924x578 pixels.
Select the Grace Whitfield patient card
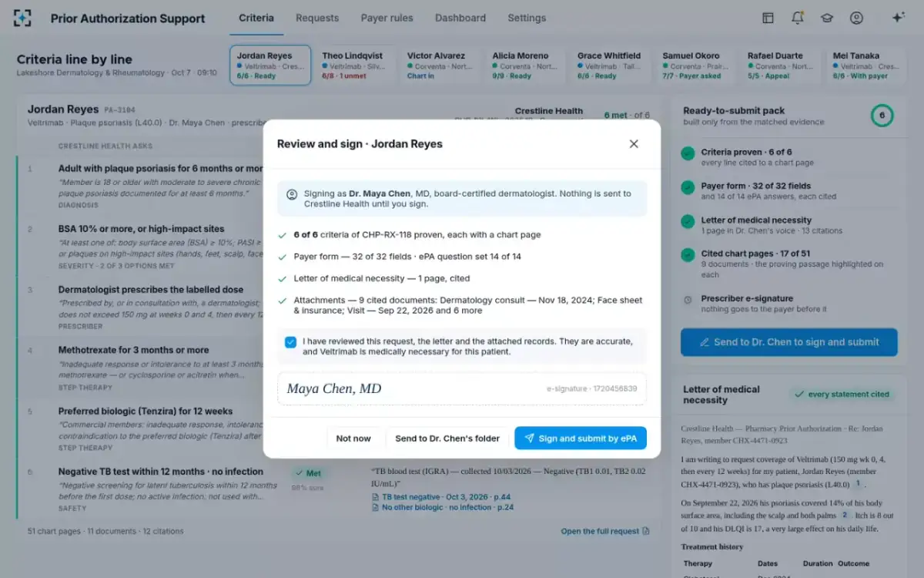pos(610,66)
